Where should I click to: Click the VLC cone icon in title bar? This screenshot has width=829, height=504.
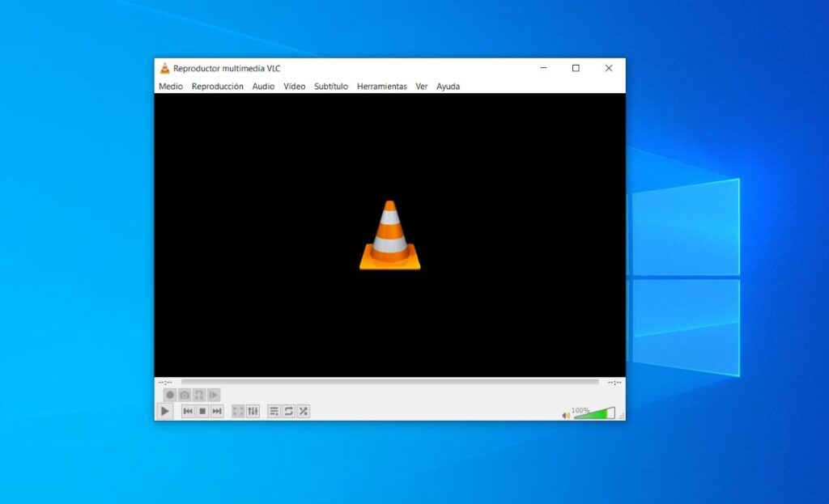(164, 68)
